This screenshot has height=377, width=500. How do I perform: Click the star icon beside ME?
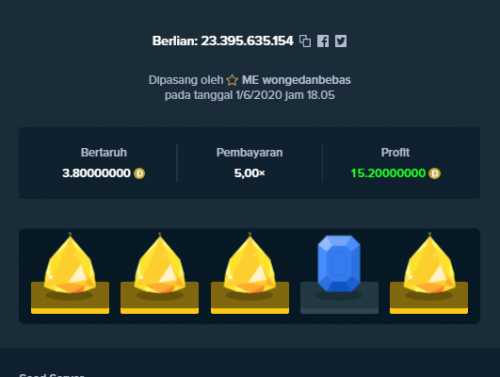pos(232,80)
